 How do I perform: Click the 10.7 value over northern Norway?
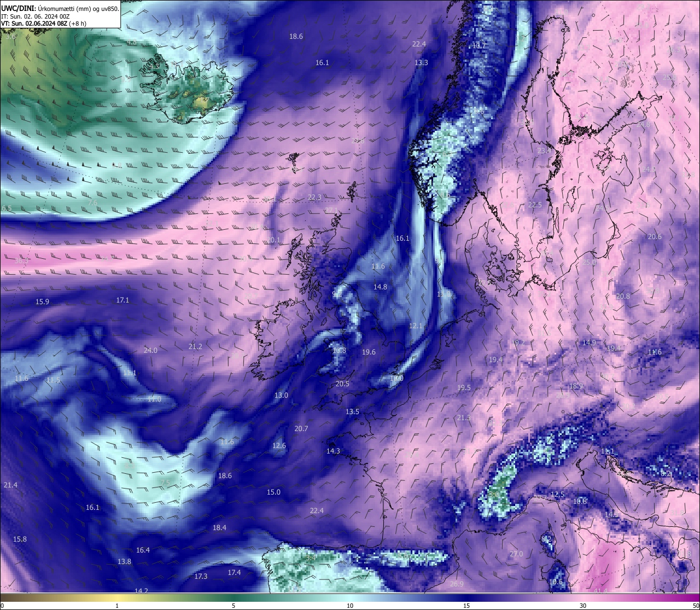tap(480, 45)
